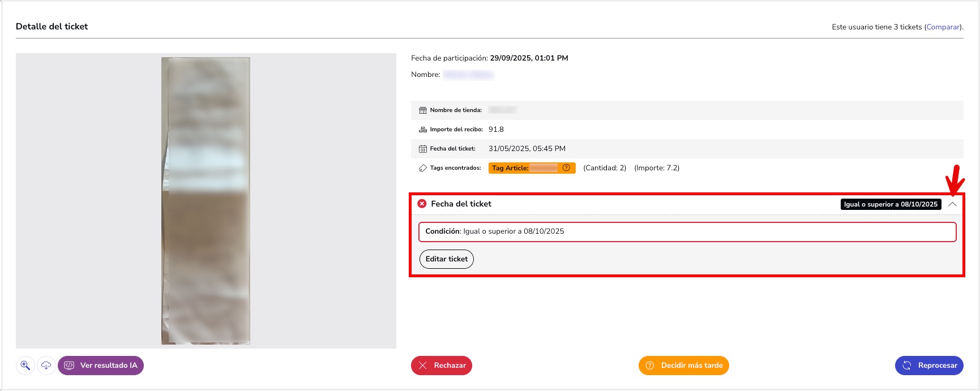Viewport: 980px width, 391px height.
Task: Click the Editar ticket button
Action: point(447,259)
